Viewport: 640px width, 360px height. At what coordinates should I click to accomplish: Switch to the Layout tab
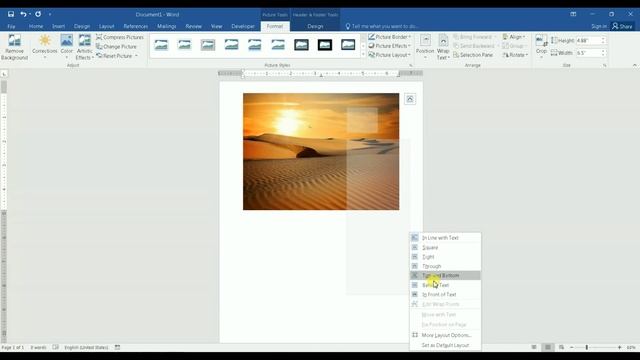(x=107, y=26)
